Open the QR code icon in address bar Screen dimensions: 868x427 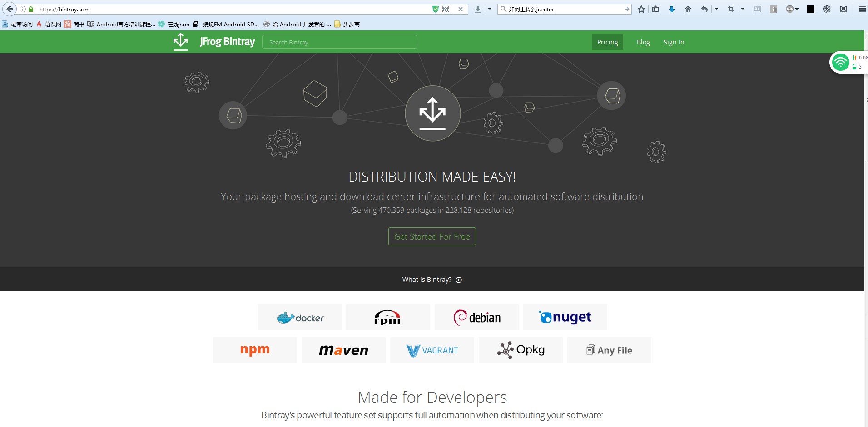(x=446, y=9)
